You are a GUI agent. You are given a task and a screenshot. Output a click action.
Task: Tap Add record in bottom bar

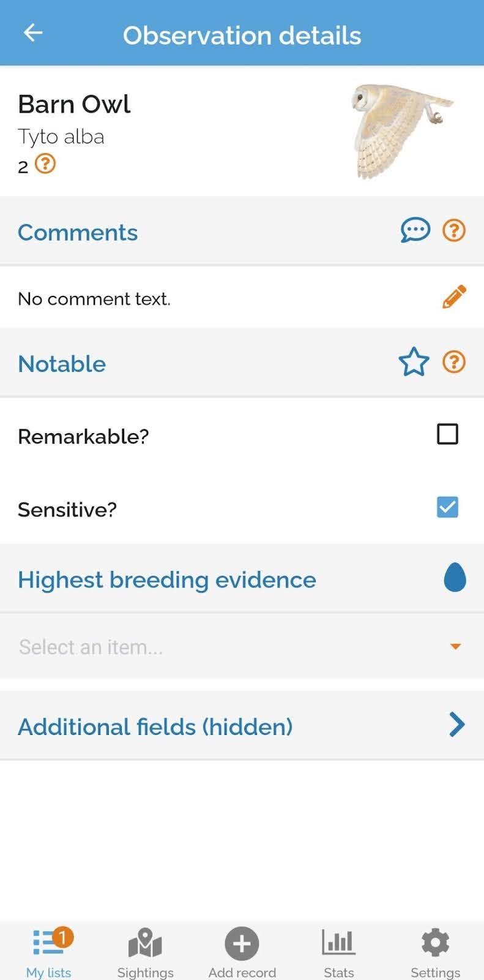pyautogui.click(x=242, y=951)
